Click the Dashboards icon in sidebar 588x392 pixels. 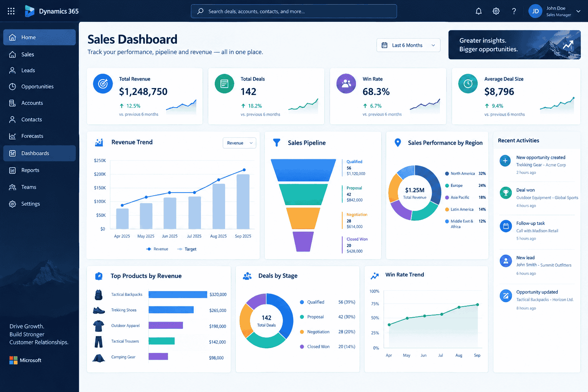click(x=13, y=153)
